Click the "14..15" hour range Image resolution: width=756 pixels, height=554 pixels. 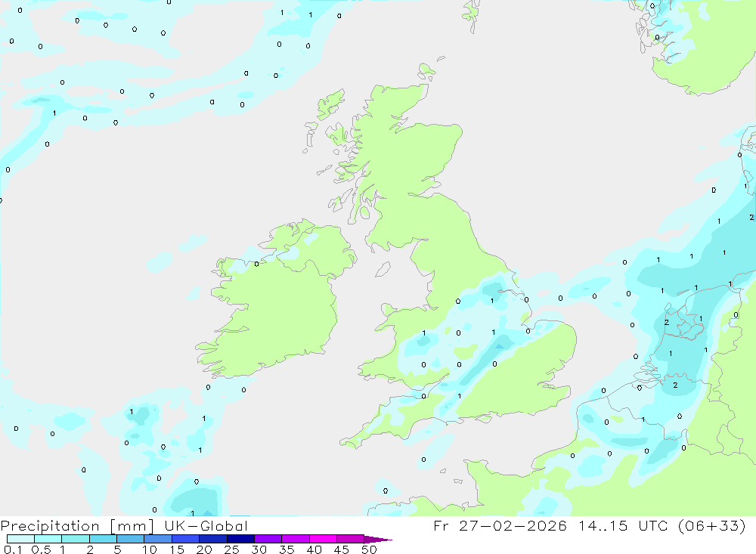pyautogui.click(x=603, y=525)
